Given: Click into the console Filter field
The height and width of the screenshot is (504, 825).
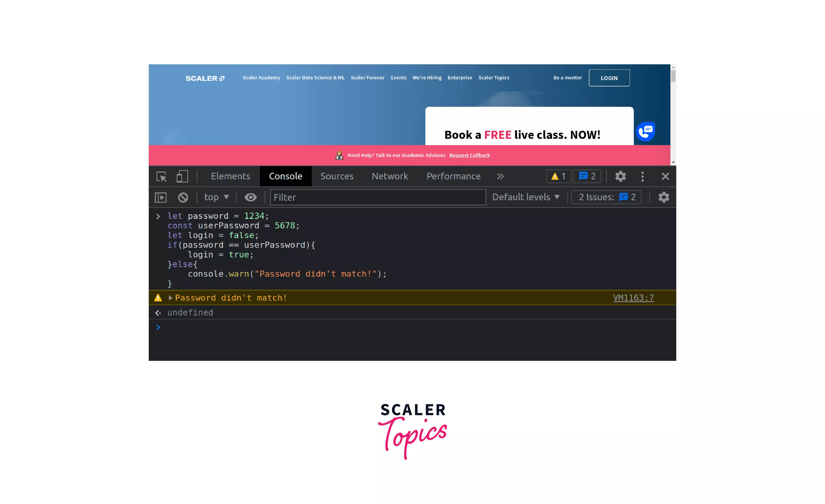Looking at the screenshot, I should [x=378, y=197].
